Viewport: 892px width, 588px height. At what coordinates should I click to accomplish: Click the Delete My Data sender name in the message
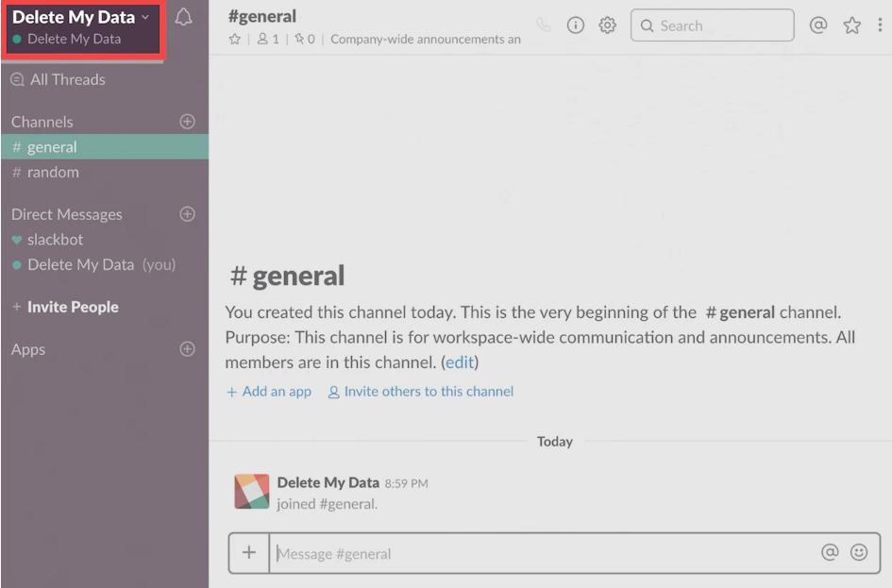pos(328,482)
